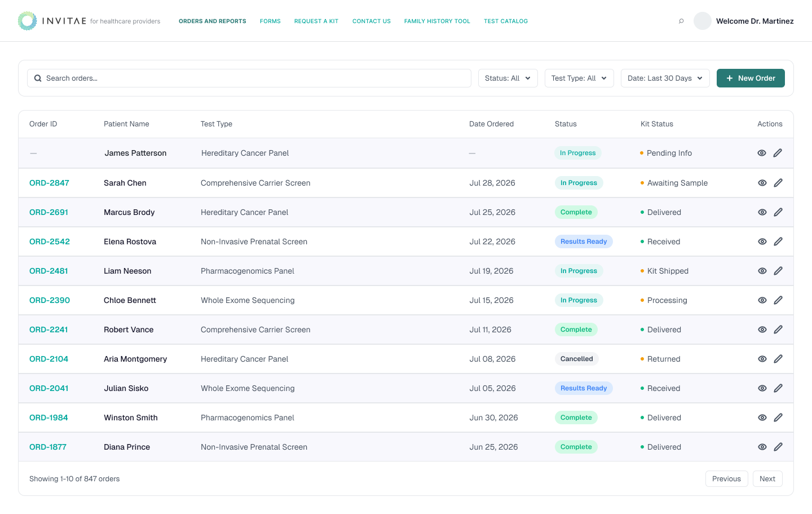Click the Previous page button

pyautogui.click(x=726, y=479)
